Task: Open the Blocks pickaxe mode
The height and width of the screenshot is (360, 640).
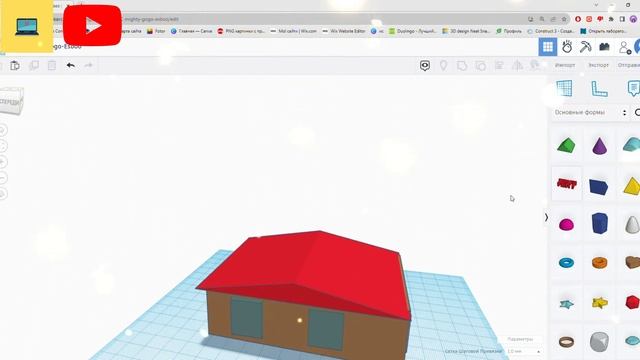Action: [x=585, y=47]
